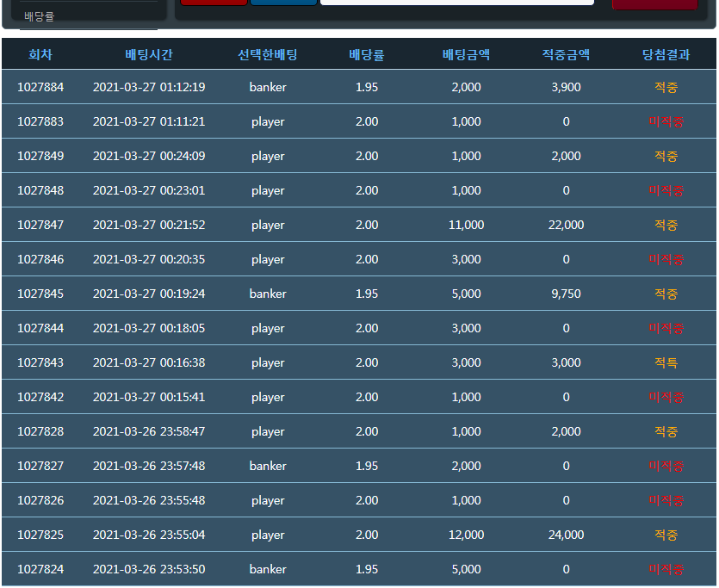
Task: Click 적특 result in round 1027843 row
Action: (666, 362)
